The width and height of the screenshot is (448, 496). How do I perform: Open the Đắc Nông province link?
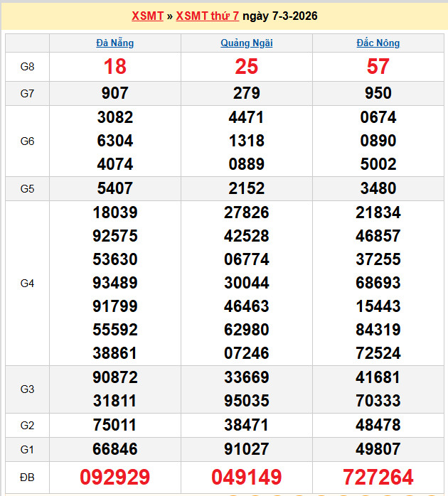tap(378, 43)
